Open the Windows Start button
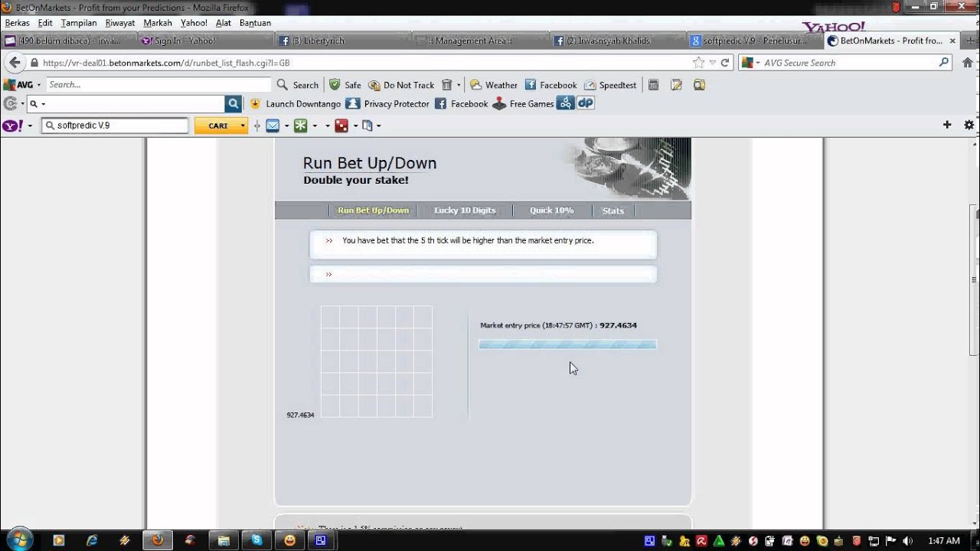 click(x=18, y=540)
